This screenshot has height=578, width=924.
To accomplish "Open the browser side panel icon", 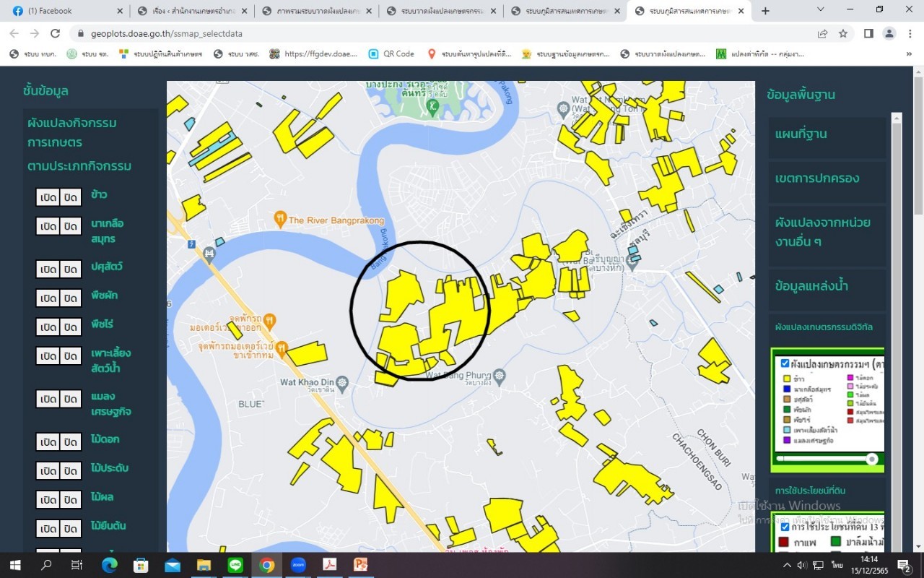I will click(868, 33).
